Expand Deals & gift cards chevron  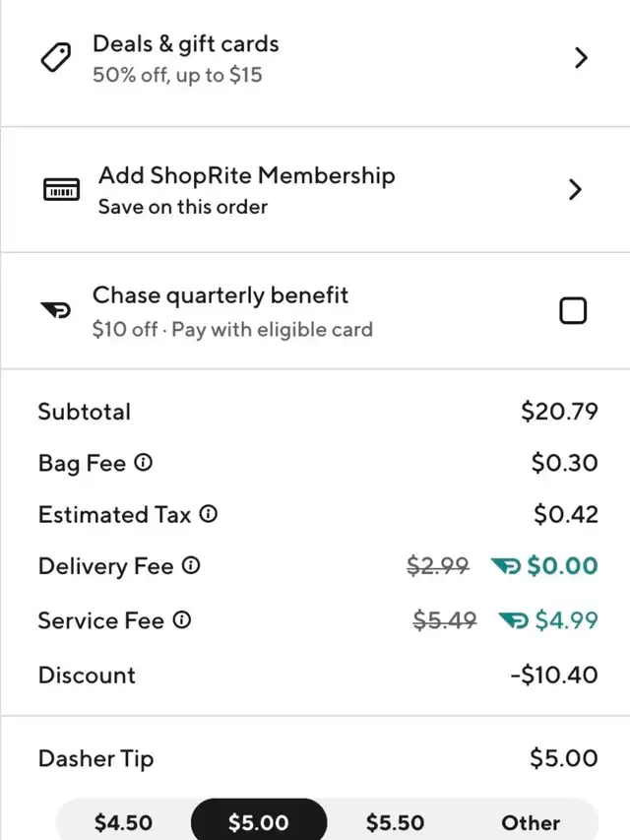coord(581,58)
